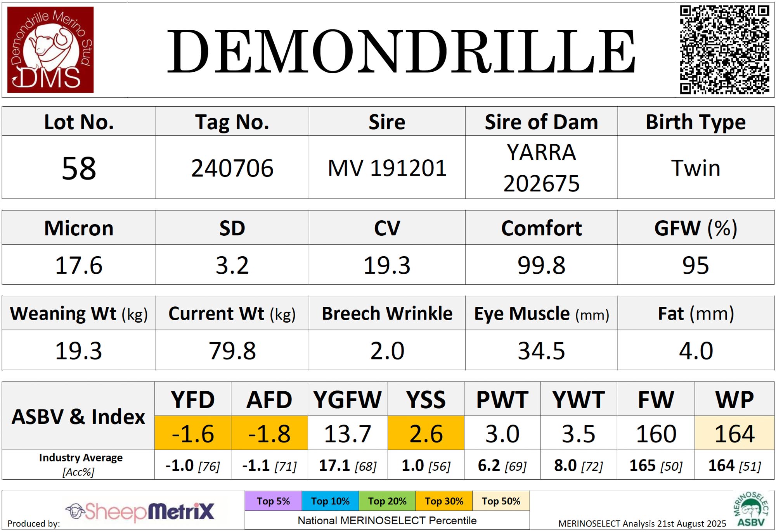Click the Lot No. value 58
Viewport: 776px width, 532px height.
pos(79,168)
